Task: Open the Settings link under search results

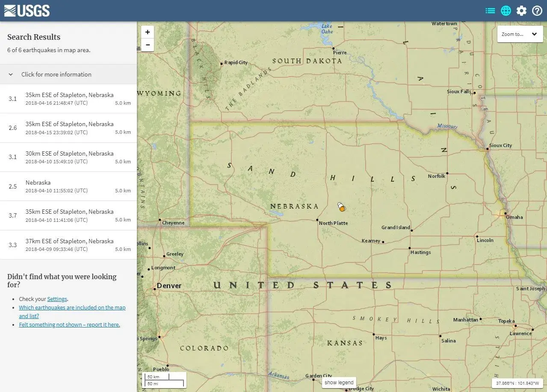Action: tap(57, 299)
